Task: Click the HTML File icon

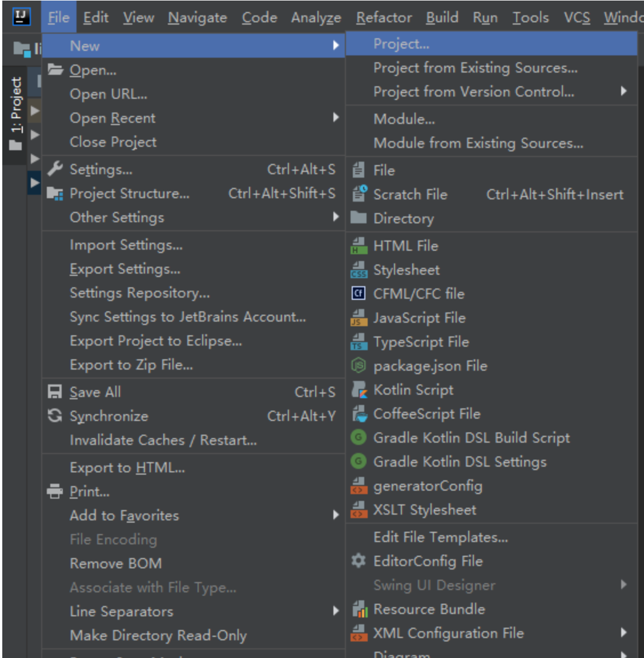Action: point(359,246)
